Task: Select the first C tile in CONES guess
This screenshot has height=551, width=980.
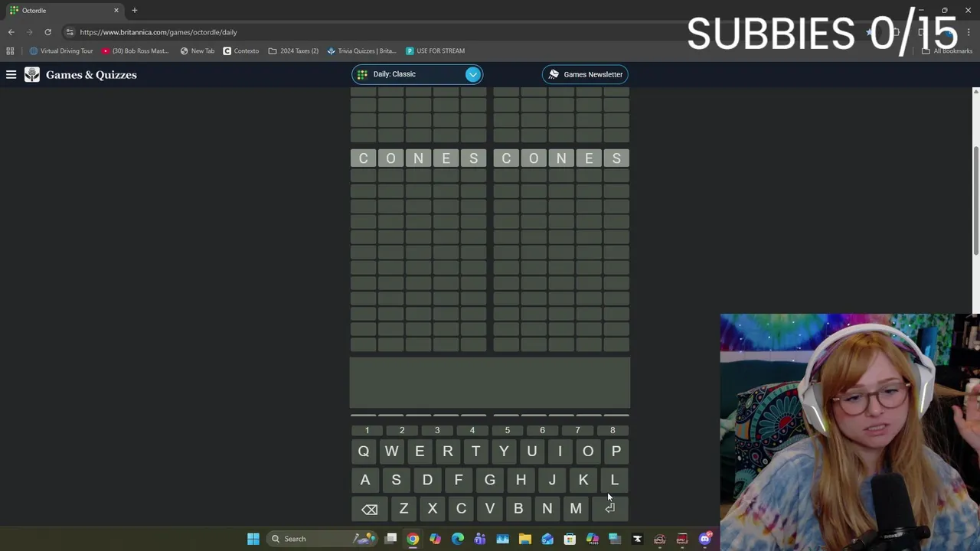Action: pyautogui.click(x=364, y=158)
